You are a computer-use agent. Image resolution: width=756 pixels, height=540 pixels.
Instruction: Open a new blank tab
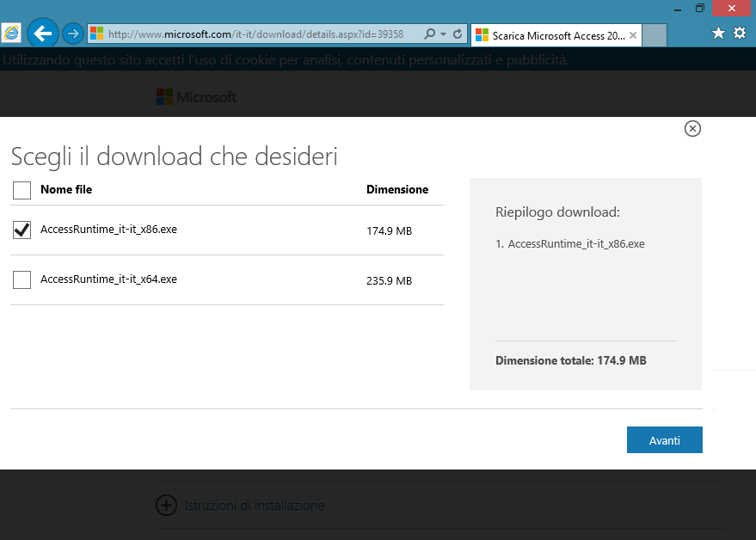(655, 35)
